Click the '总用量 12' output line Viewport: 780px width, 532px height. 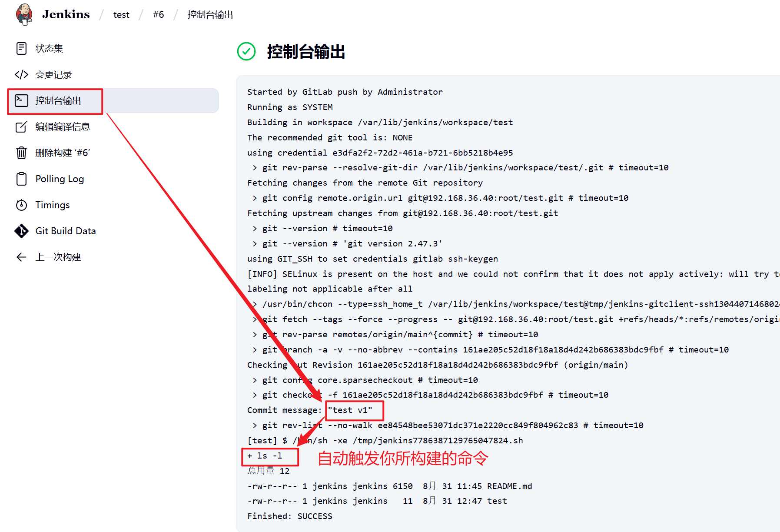pos(268,471)
